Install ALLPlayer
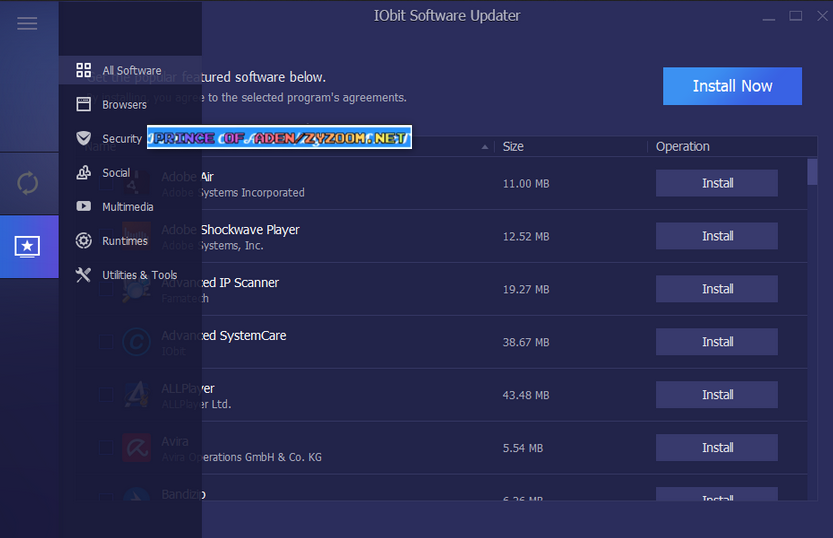This screenshot has height=538, width=833. click(x=717, y=395)
